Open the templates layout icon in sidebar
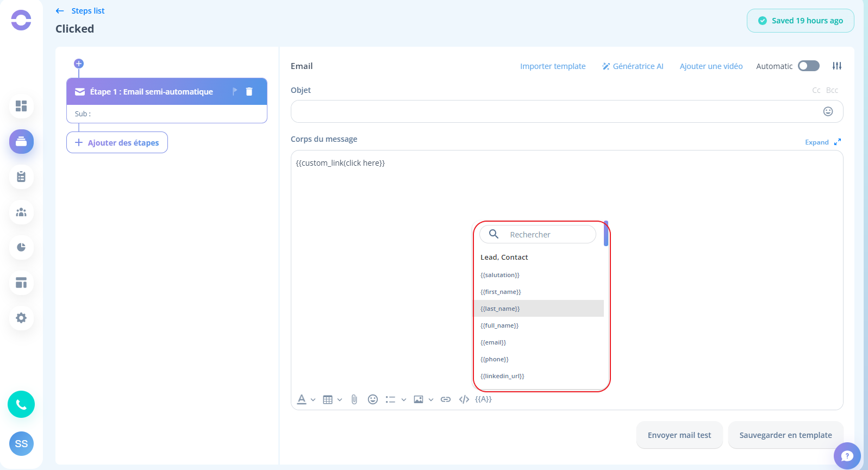This screenshot has width=868, height=470. point(21,283)
